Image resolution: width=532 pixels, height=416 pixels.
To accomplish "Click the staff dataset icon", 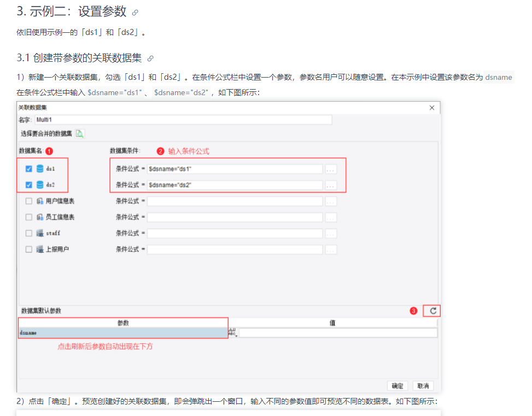I will 40,233.
